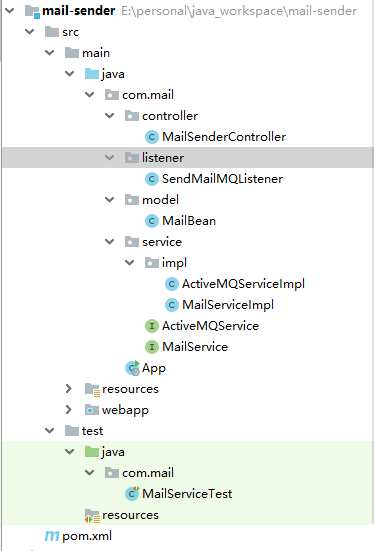Click the SendMailMQListener class icon
The height and width of the screenshot is (551, 374).
152,179
